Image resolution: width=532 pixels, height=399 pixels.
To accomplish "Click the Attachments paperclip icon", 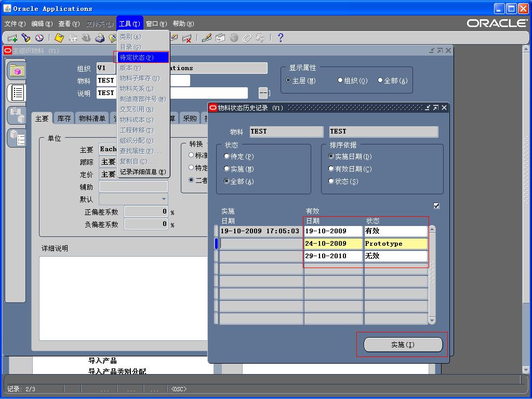I will [x=247, y=38].
